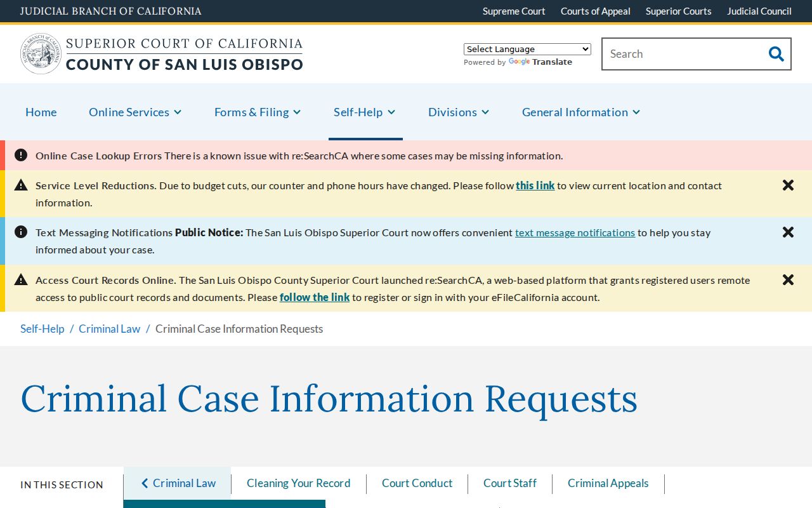The height and width of the screenshot is (508, 812).
Task: Click the Criminal Case Information Requests heading
Action: 329,399
